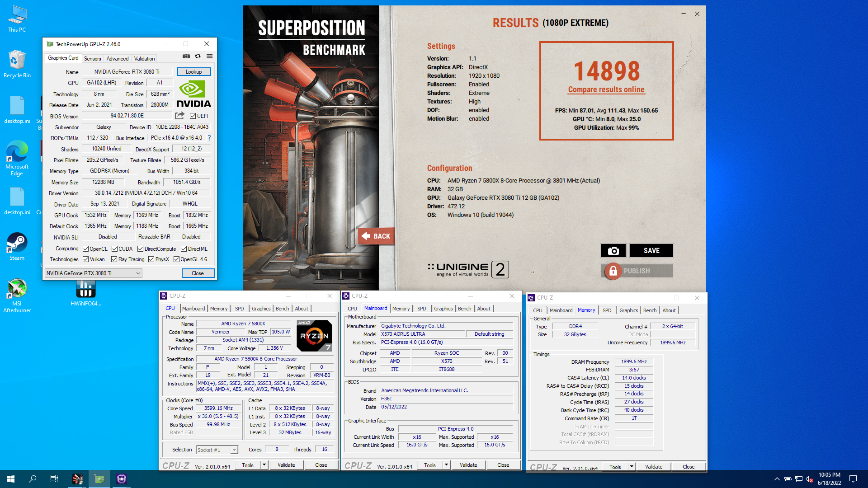The height and width of the screenshot is (488, 868).
Task: Click Superposition screenshot camera button
Action: pos(613,250)
